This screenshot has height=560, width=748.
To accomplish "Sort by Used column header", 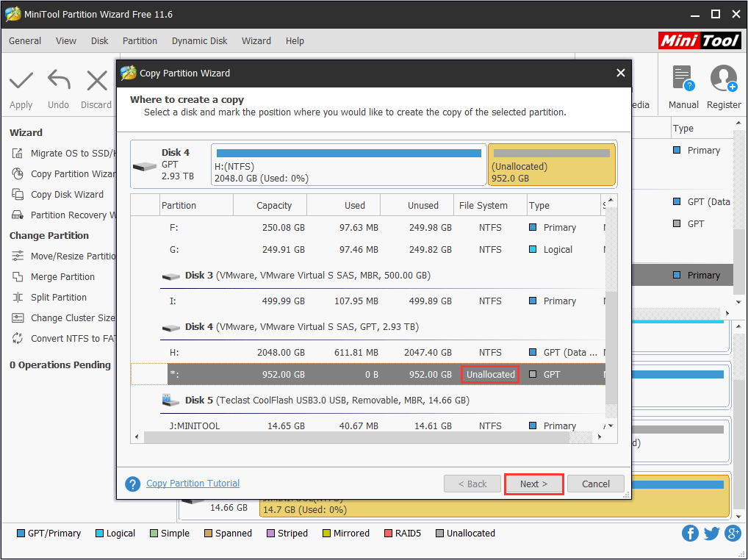I will point(343,205).
